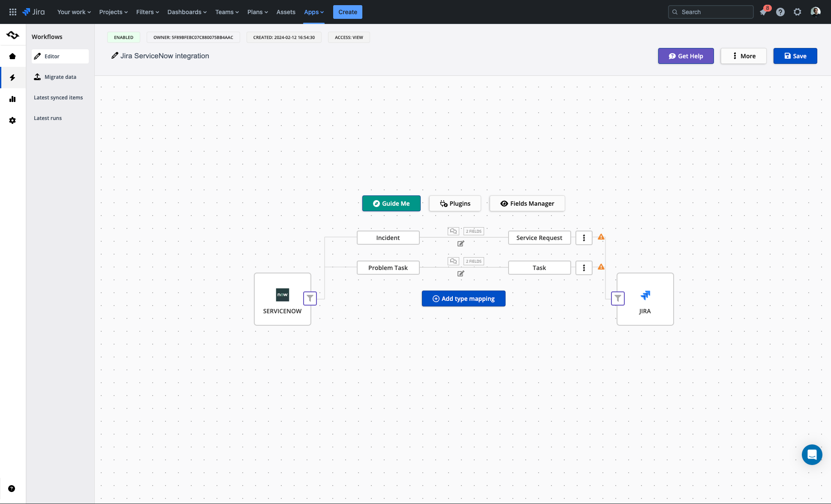
Task: Click the Search field in the top bar
Action: (710, 12)
